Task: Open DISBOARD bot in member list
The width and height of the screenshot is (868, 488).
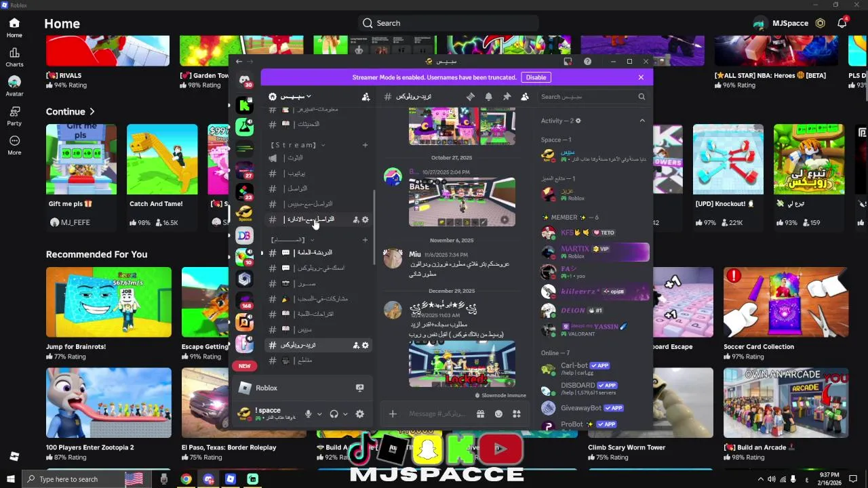Action: (x=594, y=388)
